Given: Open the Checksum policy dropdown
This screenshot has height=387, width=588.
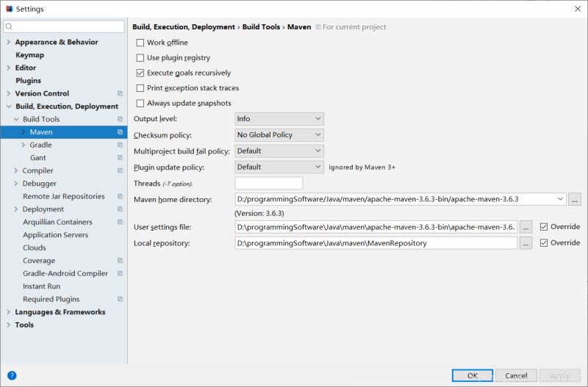Looking at the screenshot, I should [x=279, y=135].
